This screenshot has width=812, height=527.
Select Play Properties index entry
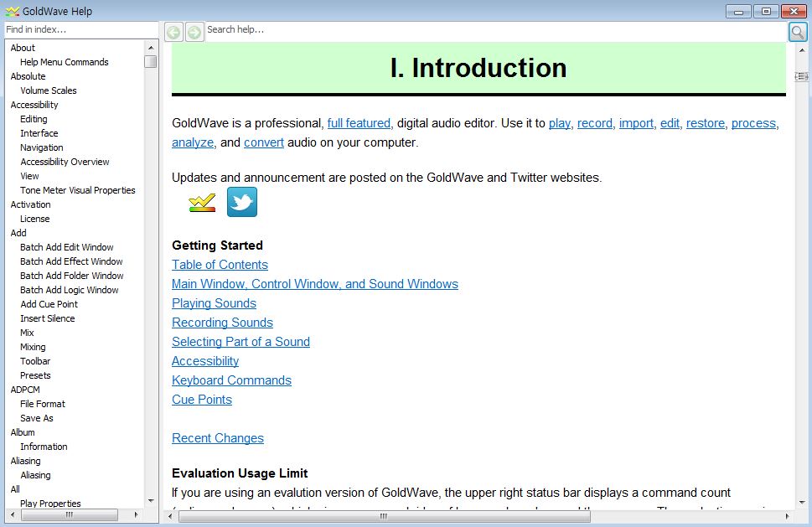(x=50, y=504)
